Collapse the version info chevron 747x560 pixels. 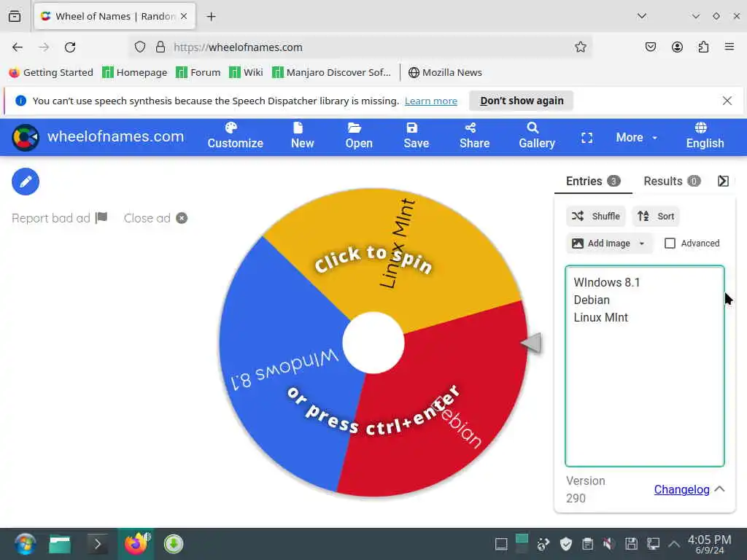coord(720,489)
